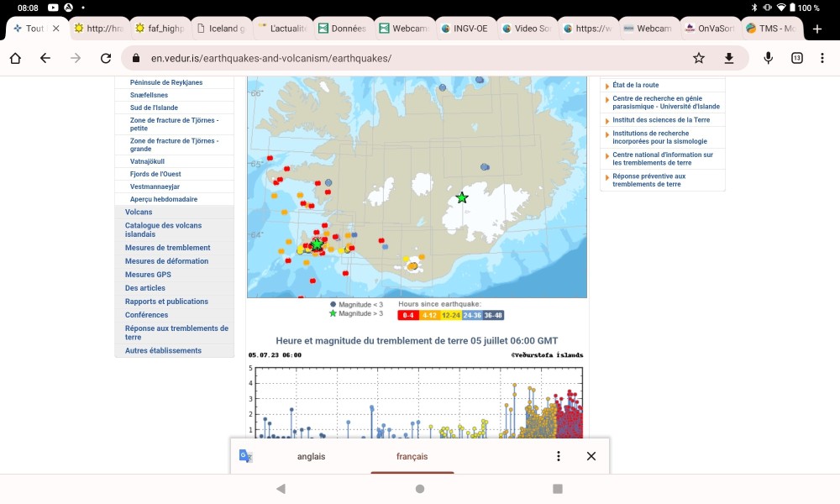
Task: Start voice search with the microphone icon
Action: coord(766,59)
